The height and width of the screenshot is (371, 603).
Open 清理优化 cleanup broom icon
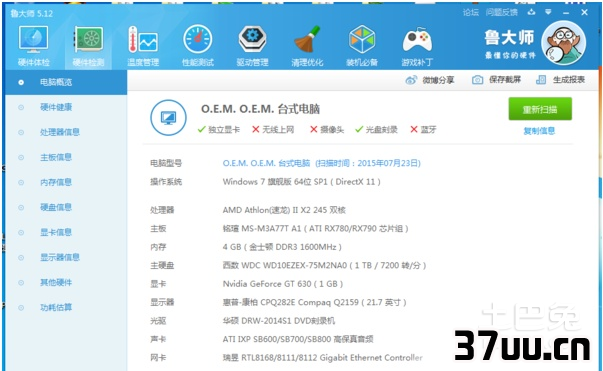pyautogui.click(x=307, y=39)
